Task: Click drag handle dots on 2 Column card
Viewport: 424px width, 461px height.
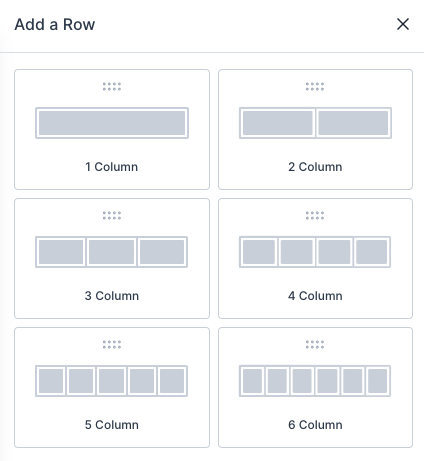Action: point(315,87)
